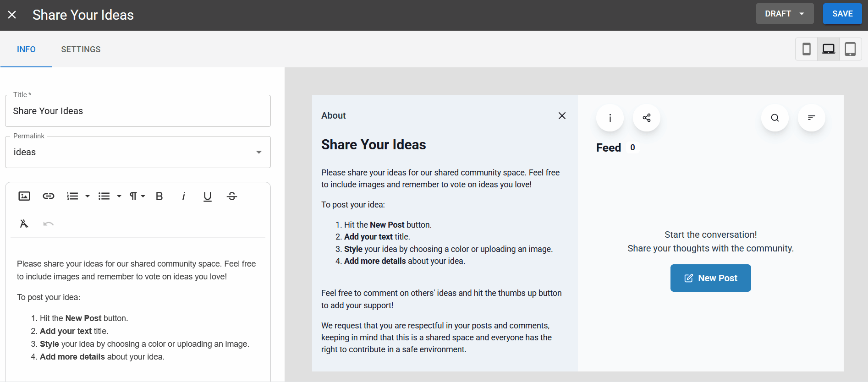Toggle italic formatting

pyautogui.click(x=183, y=196)
